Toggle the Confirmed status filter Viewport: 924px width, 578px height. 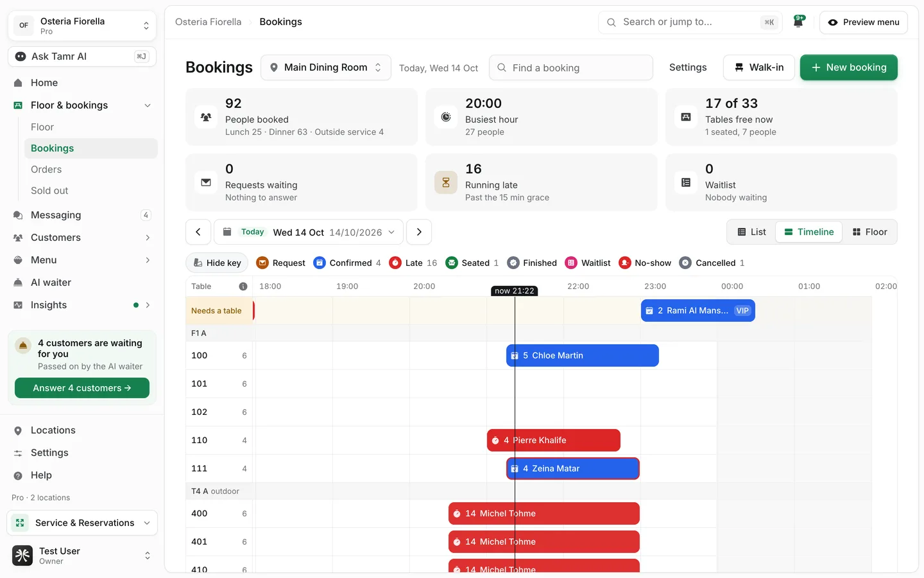(347, 263)
